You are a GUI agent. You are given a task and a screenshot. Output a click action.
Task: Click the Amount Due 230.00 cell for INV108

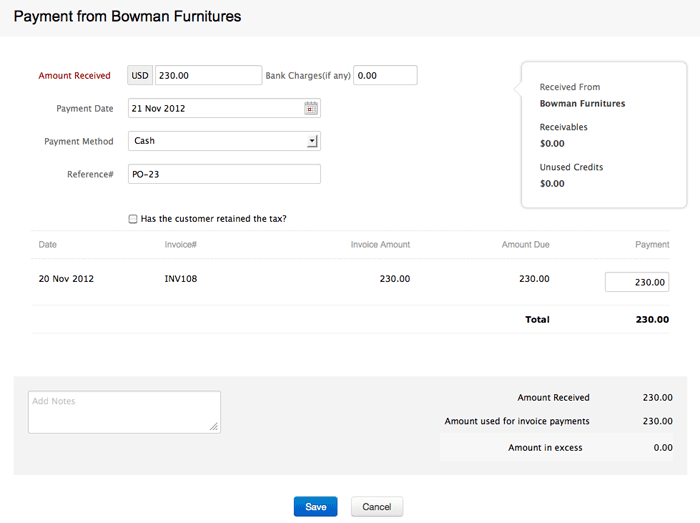534,278
